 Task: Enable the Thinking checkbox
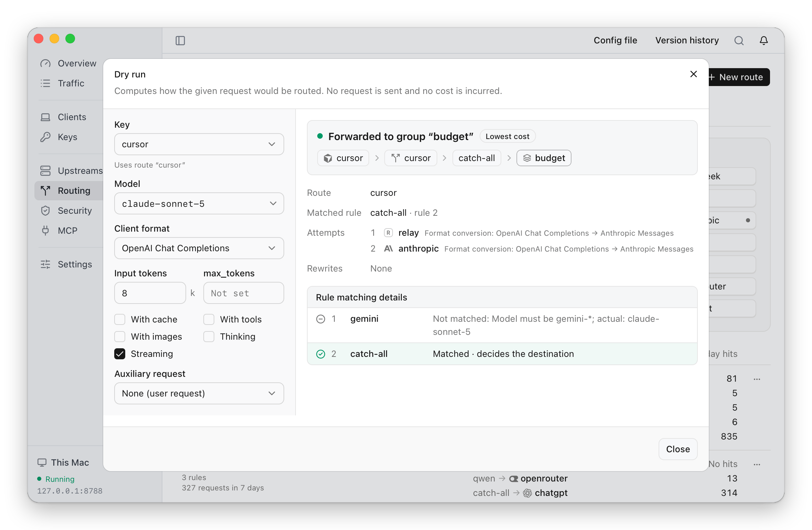[x=209, y=337]
